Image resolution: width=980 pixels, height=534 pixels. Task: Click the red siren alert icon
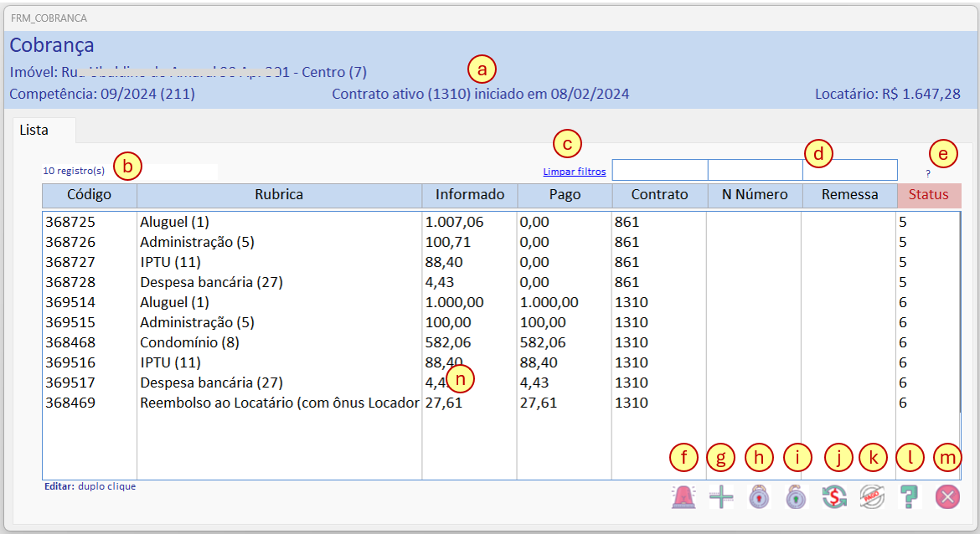click(683, 497)
